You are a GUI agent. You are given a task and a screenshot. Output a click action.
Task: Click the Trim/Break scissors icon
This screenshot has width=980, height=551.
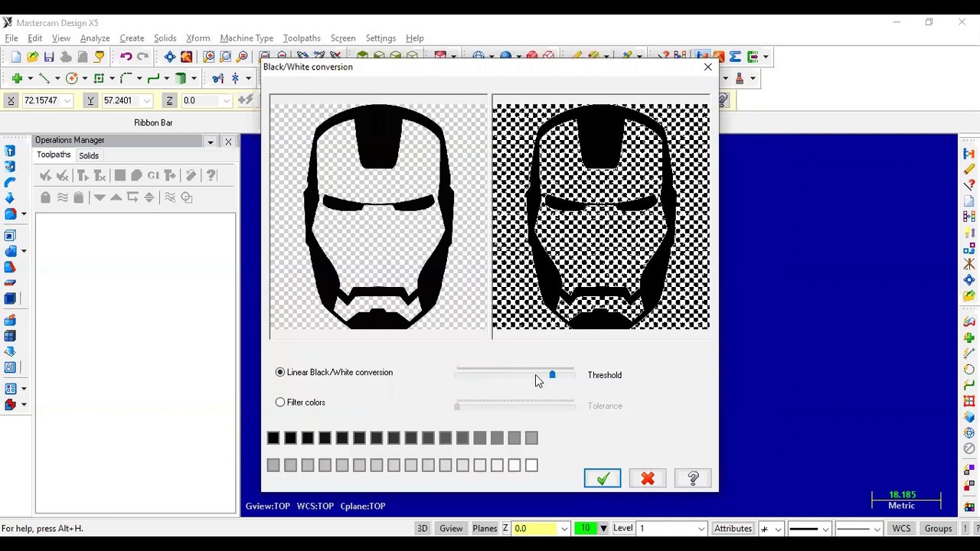coord(218,78)
